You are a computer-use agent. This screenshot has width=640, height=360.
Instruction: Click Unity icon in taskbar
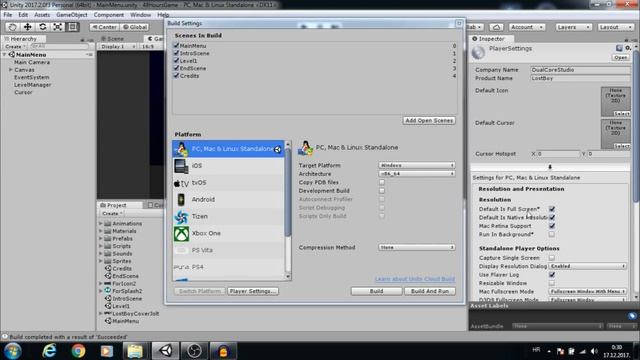pos(165,351)
